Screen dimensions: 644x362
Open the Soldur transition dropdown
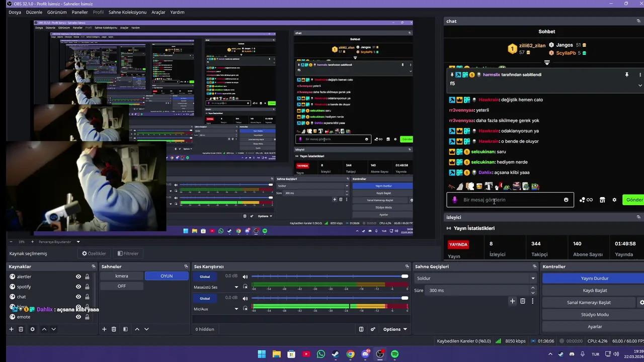[x=475, y=278]
